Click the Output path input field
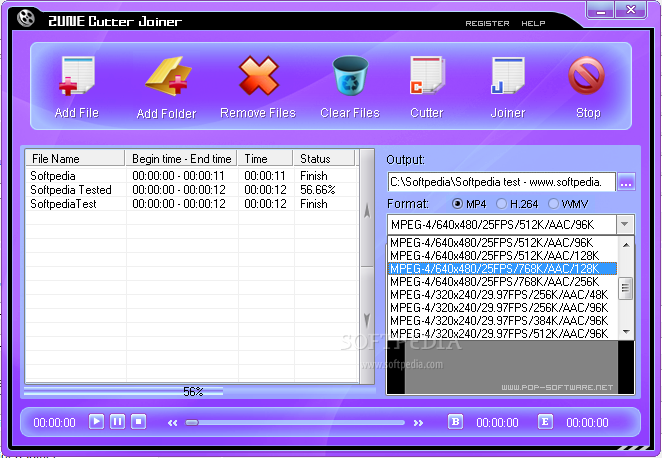662x458 pixels. point(501,182)
